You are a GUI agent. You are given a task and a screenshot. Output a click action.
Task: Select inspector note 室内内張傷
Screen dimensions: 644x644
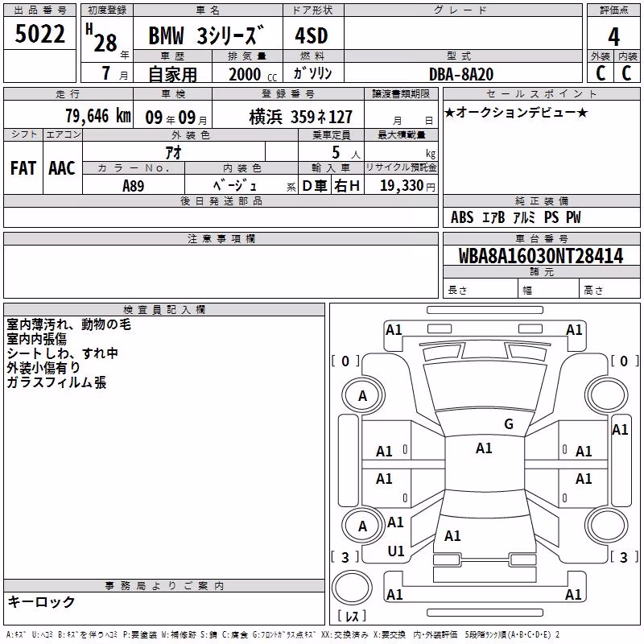click(x=36, y=339)
